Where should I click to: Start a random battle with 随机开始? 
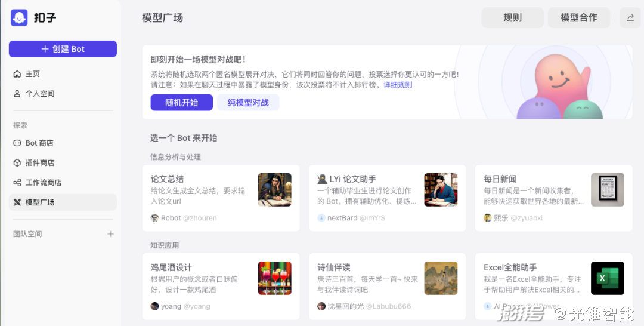(x=181, y=102)
